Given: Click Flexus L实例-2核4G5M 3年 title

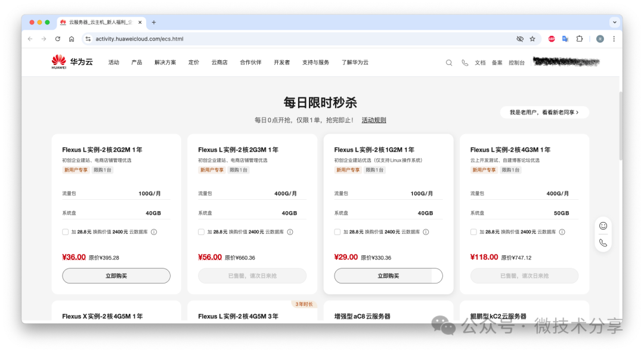Looking at the screenshot, I should (238, 316).
